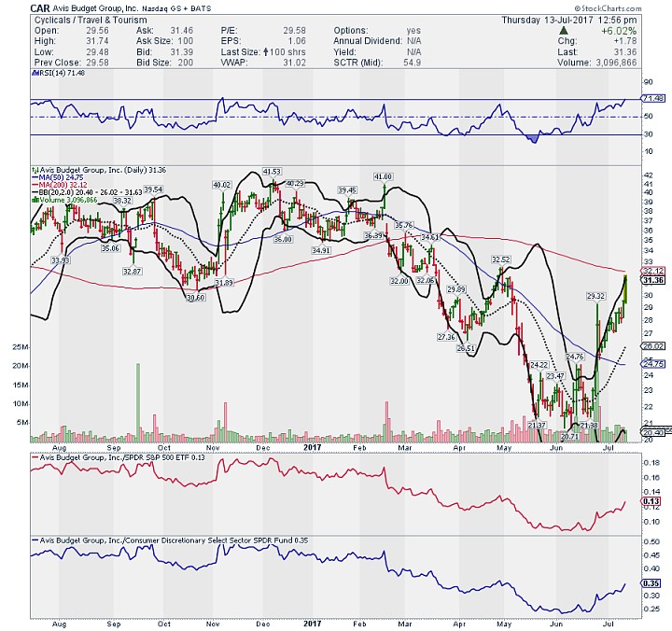Select the Open value 29.56

coord(97,31)
